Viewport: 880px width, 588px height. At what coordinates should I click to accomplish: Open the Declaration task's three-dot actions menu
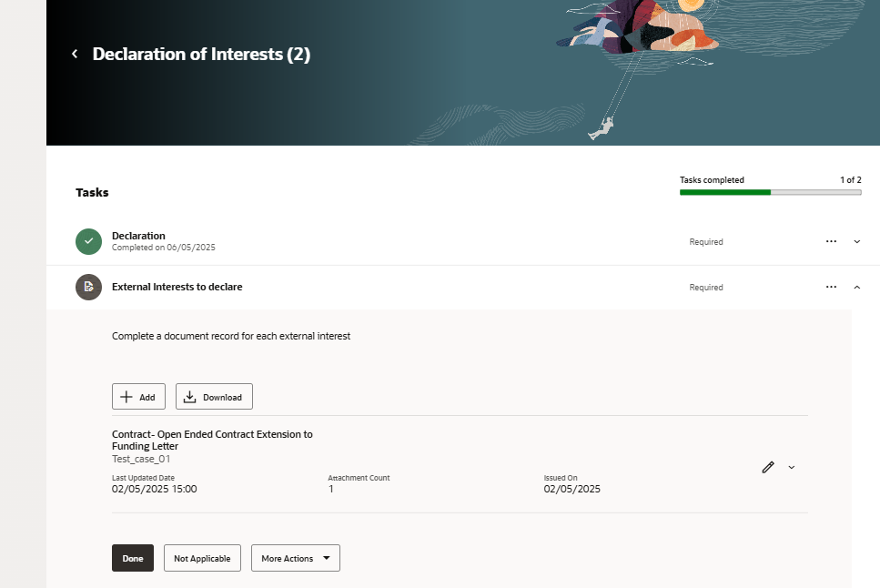coord(831,241)
